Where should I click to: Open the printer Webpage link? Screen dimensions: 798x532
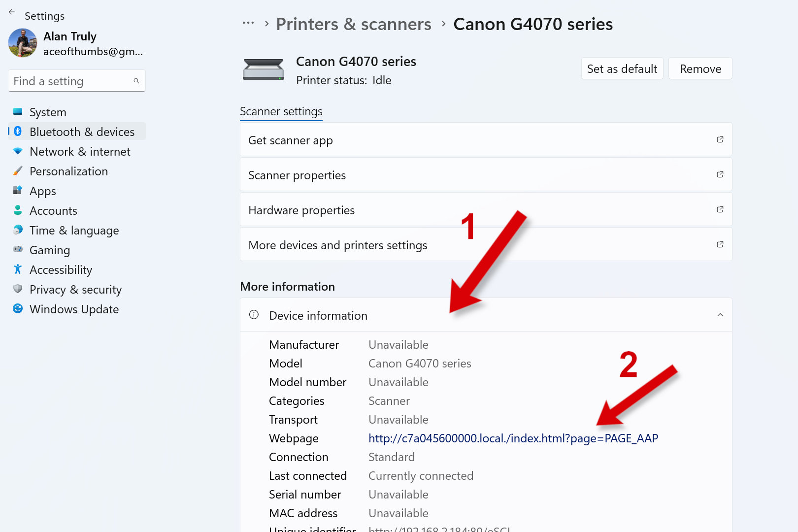pos(513,438)
